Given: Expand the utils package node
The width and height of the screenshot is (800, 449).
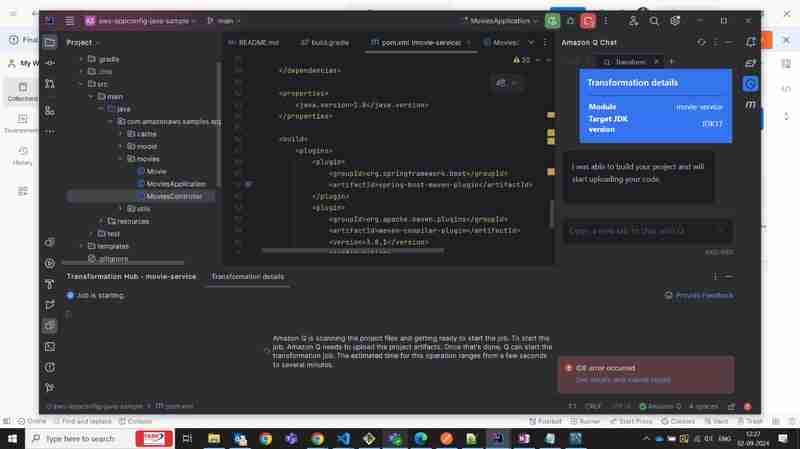Looking at the screenshot, I should pyautogui.click(x=121, y=209).
